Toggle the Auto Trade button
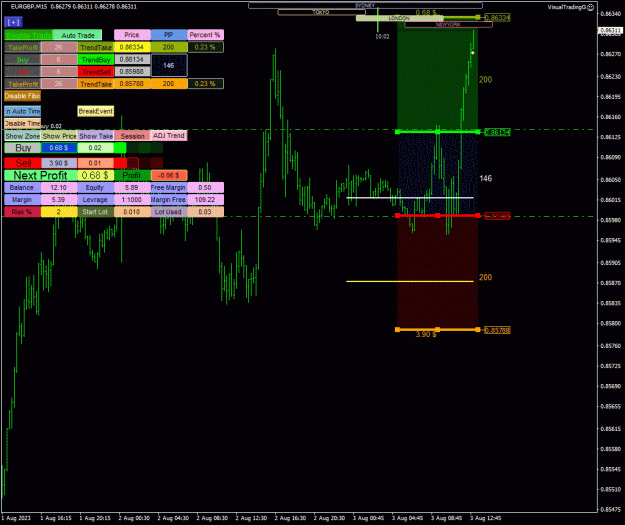 pos(77,35)
